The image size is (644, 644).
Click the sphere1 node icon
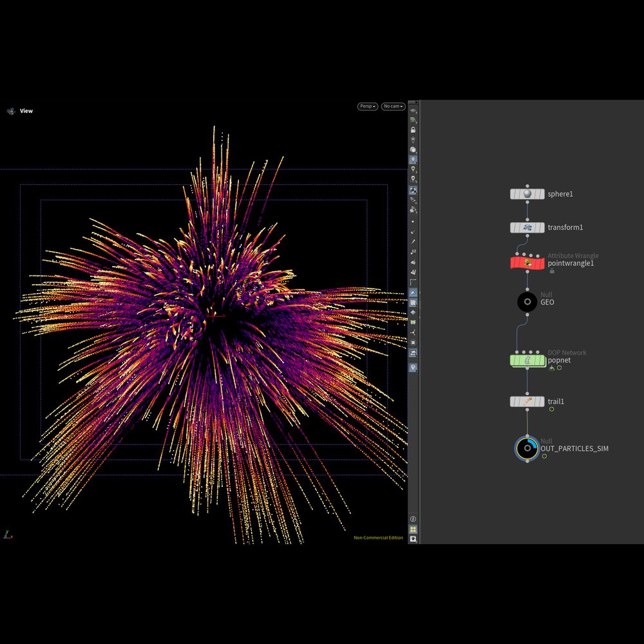[x=527, y=194]
